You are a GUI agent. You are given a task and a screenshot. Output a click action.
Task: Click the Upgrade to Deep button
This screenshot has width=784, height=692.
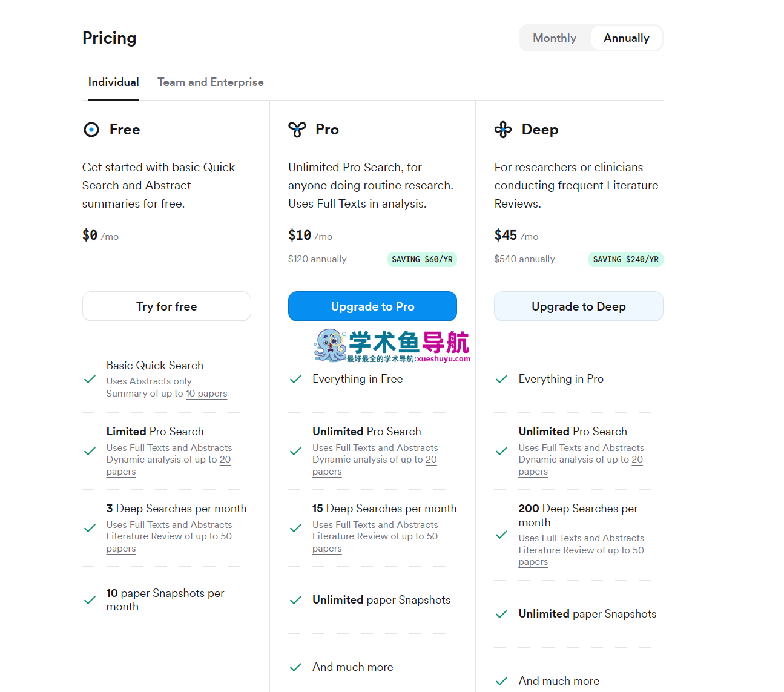click(x=579, y=306)
